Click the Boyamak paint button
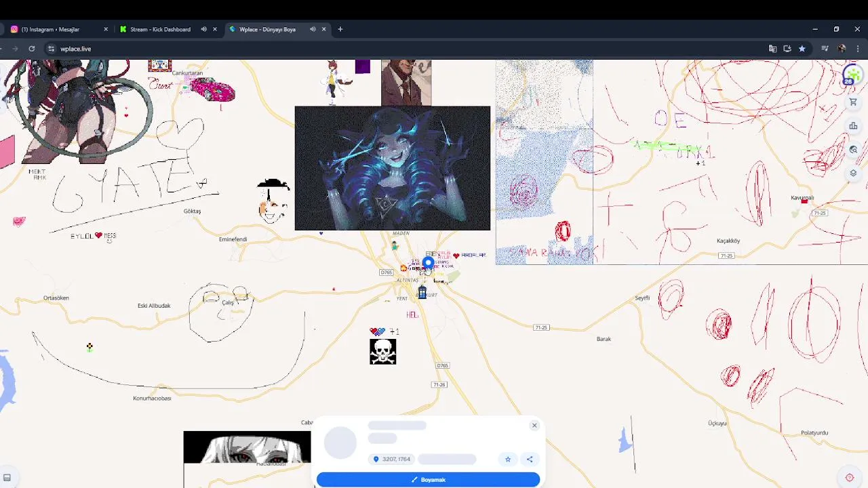The image size is (868, 488). tap(428, 480)
